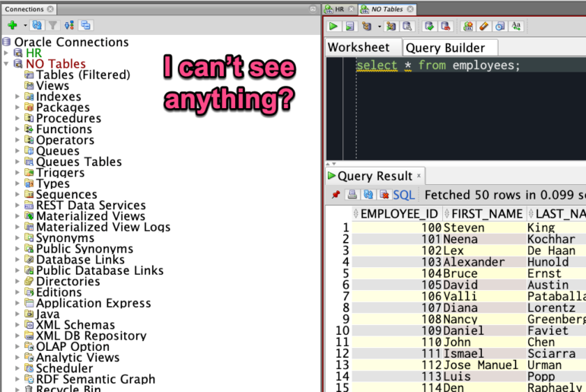Viewport: 586px width, 392px height.
Task: Pin the Query Result with the pushpin icon
Action: (x=336, y=194)
